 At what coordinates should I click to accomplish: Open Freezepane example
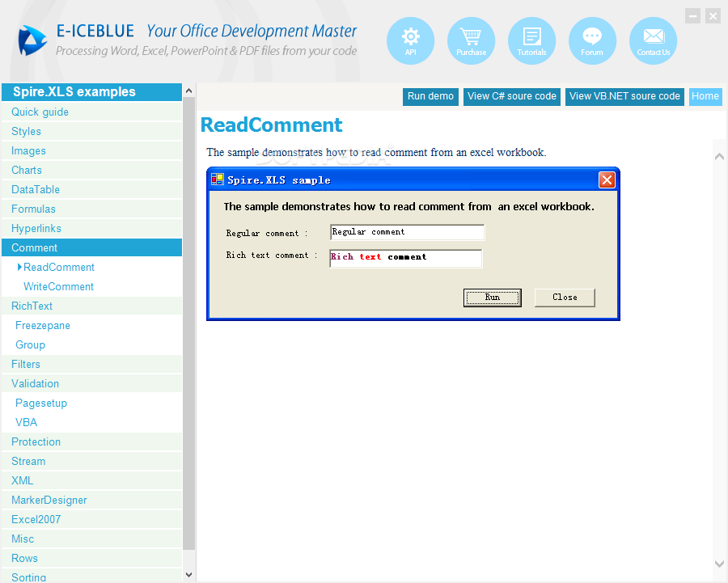coord(43,325)
